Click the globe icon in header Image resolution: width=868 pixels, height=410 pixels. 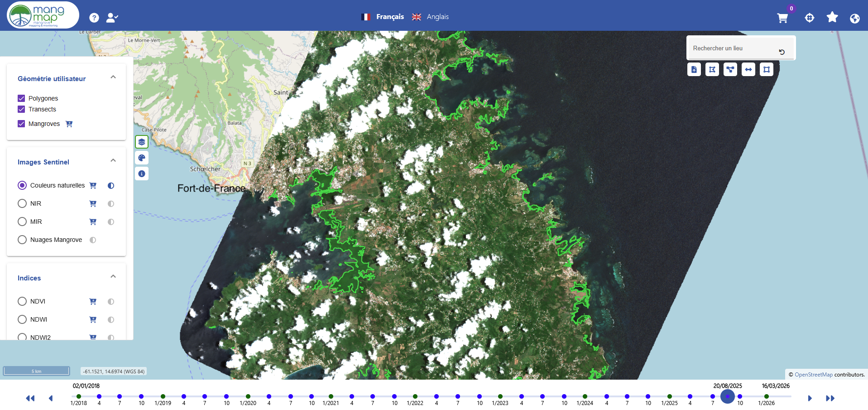pos(854,18)
